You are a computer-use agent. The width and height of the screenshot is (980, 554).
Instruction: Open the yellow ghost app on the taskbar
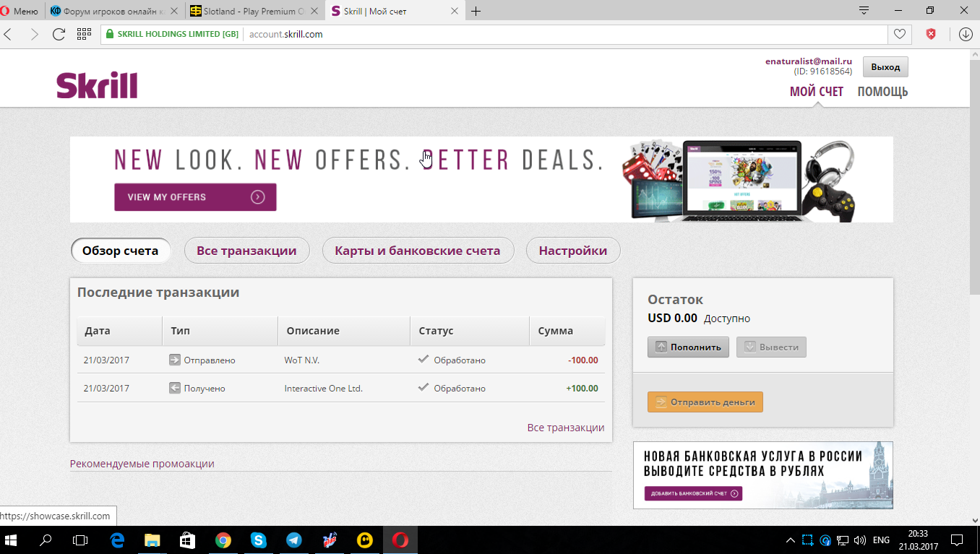[364, 540]
